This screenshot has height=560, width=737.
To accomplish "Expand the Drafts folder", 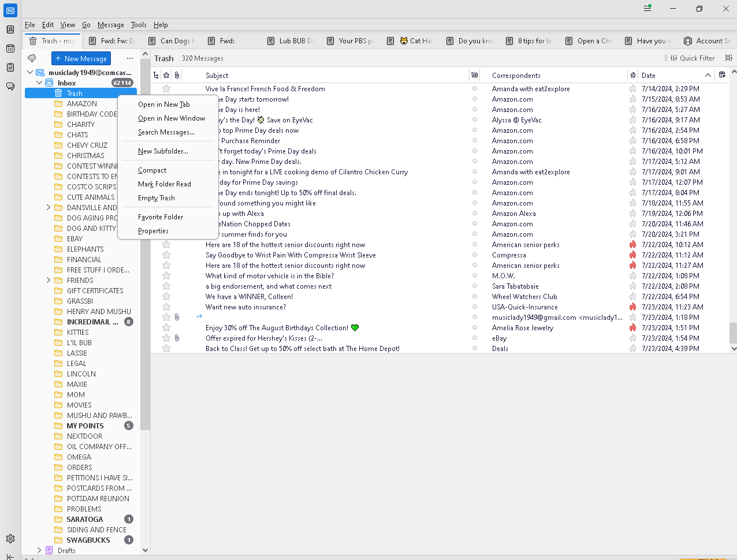I will pyautogui.click(x=39, y=551).
